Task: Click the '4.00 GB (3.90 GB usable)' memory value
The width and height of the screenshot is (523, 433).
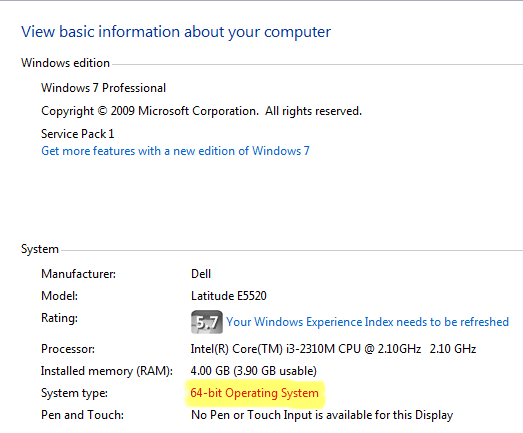Action: coord(253,371)
